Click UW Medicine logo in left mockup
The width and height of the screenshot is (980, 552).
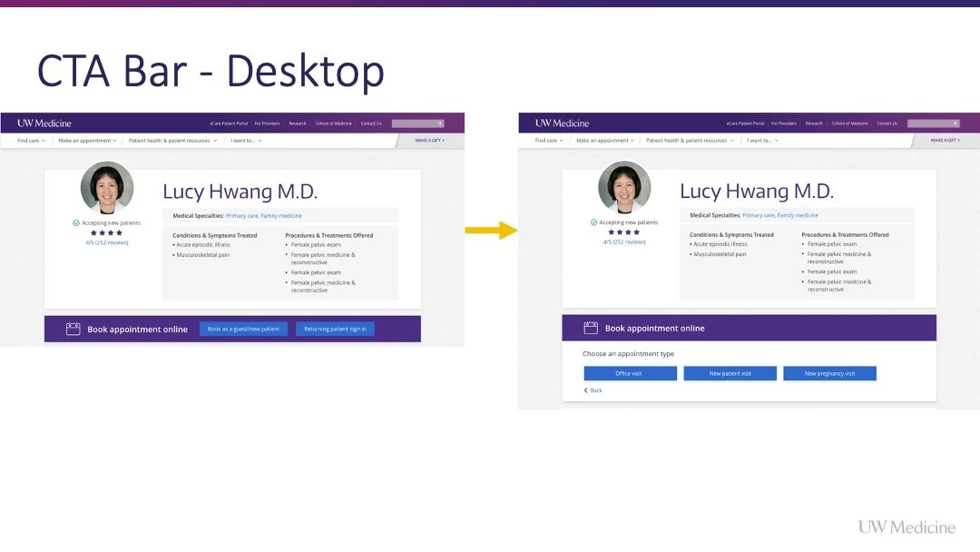pyautogui.click(x=44, y=123)
